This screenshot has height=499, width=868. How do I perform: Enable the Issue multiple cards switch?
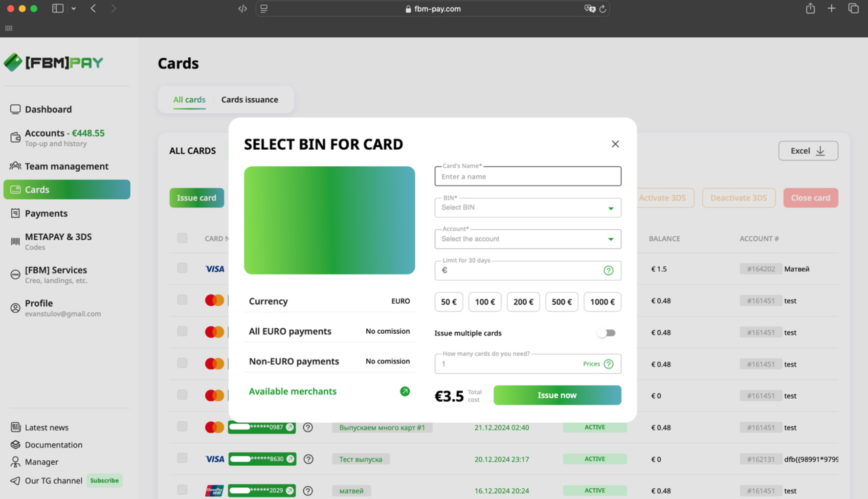pos(606,333)
